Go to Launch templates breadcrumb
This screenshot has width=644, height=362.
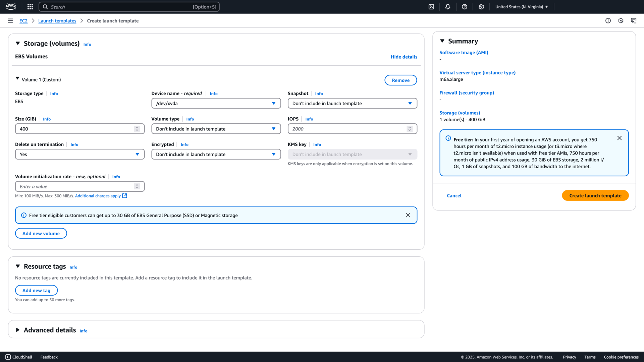point(57,21)
